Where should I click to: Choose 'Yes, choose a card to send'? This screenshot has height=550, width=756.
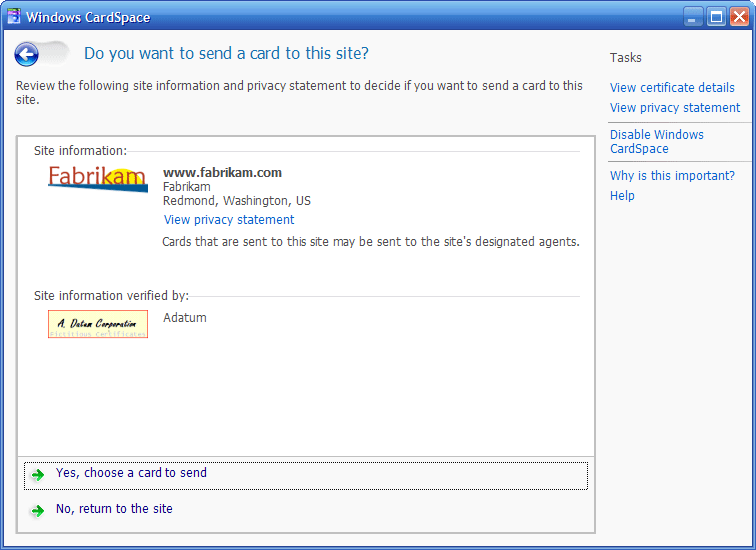[x=131, y=473]
